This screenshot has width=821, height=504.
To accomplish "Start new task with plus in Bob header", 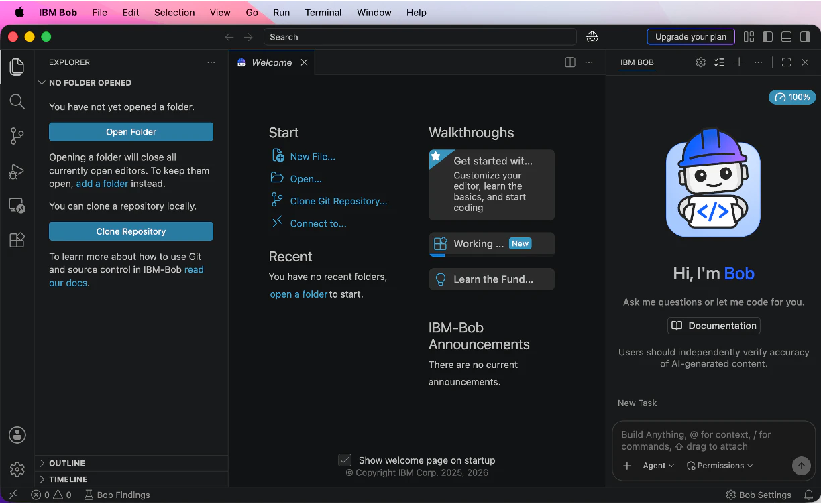I will point(739,62).
